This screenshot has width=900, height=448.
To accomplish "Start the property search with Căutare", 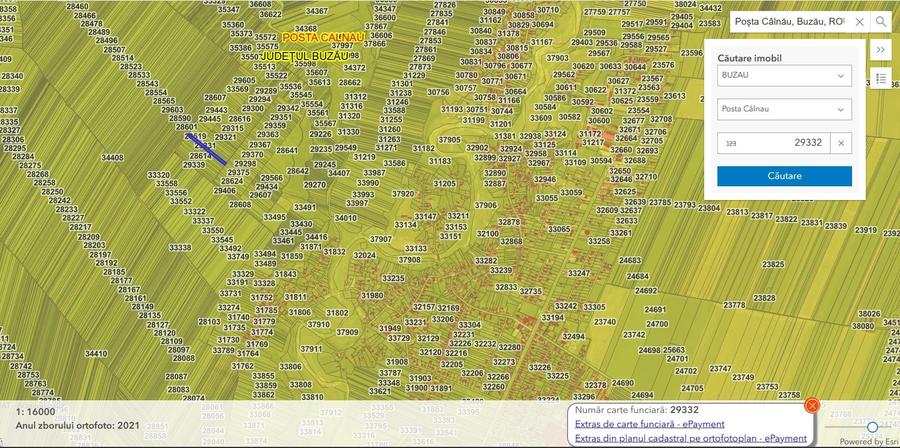I will [x=784, y=176].
